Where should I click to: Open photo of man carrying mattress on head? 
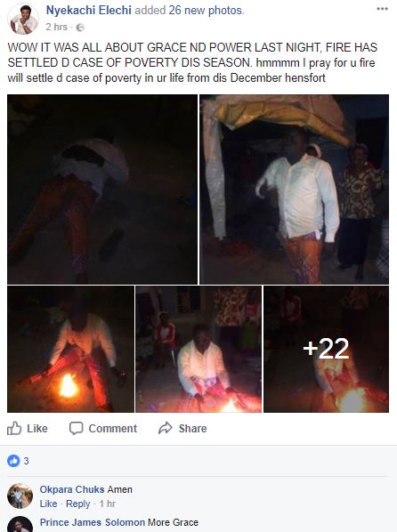click(294, 189)
